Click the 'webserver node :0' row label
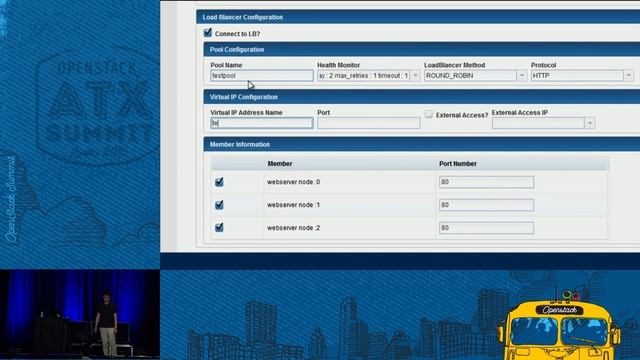This screenshot has width=640, height=360. tap(293, 182)
